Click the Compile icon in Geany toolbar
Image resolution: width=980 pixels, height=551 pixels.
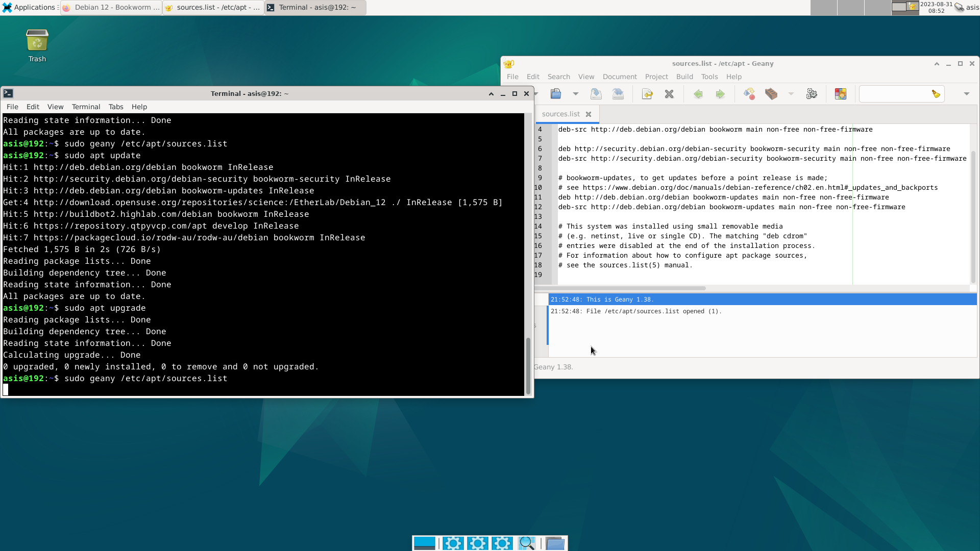point(749,94)
